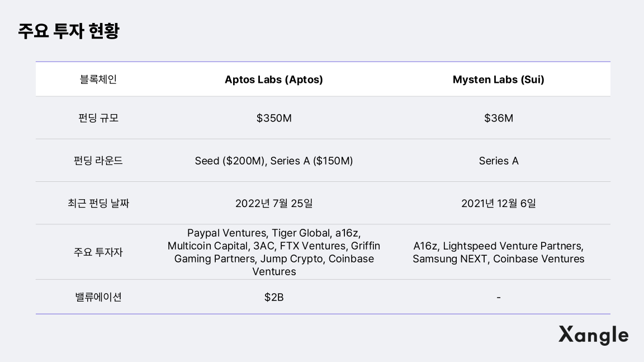Click the slide title 주요 투자 현황
Viewport: 644px width, 362px height.
[x=68, y=31]
